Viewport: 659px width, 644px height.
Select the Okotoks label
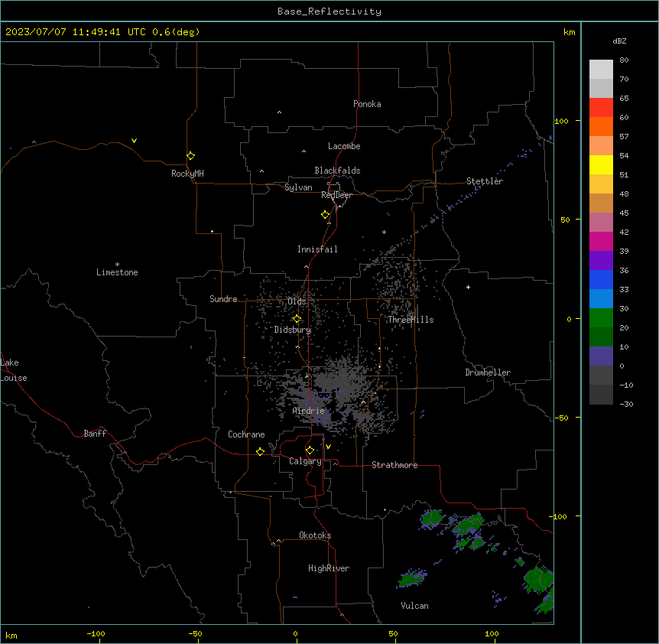click(x=315, y=535)
